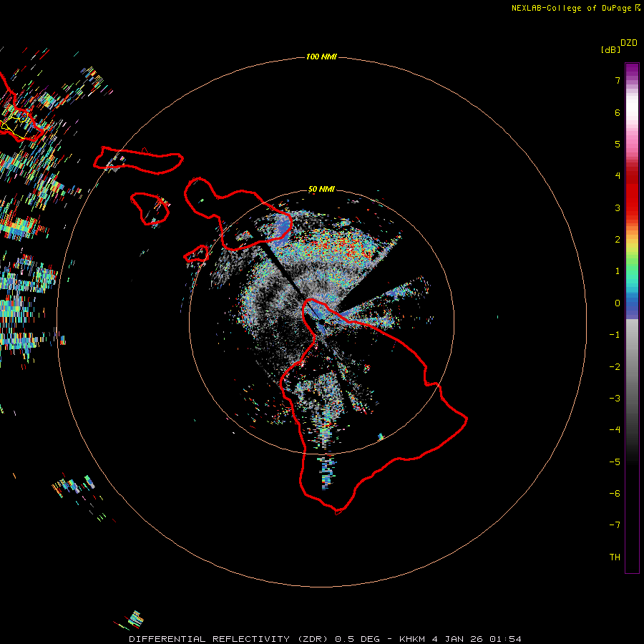Click the 5 value on color scale
The width and height of the screenshot is (644, 644).
click(x=618, y=144)
